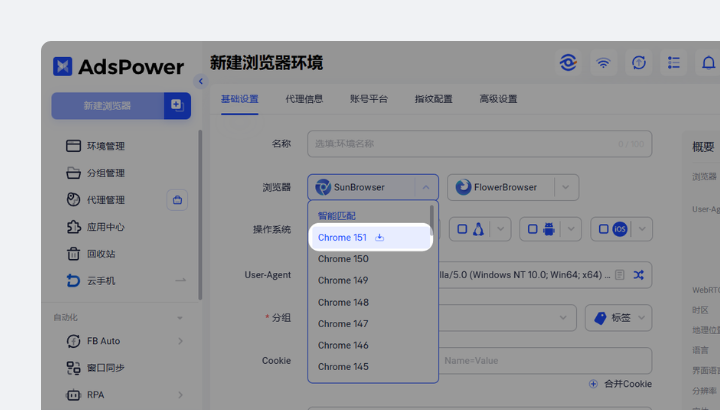
Task: Switch to 代理信息 tab
Action: click(x=304, y=99)
